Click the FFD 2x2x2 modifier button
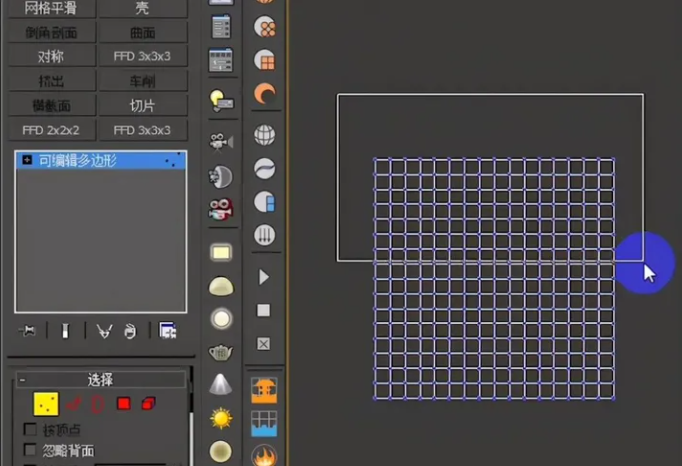This screenshot has height=466, width=682. [52, 130]
